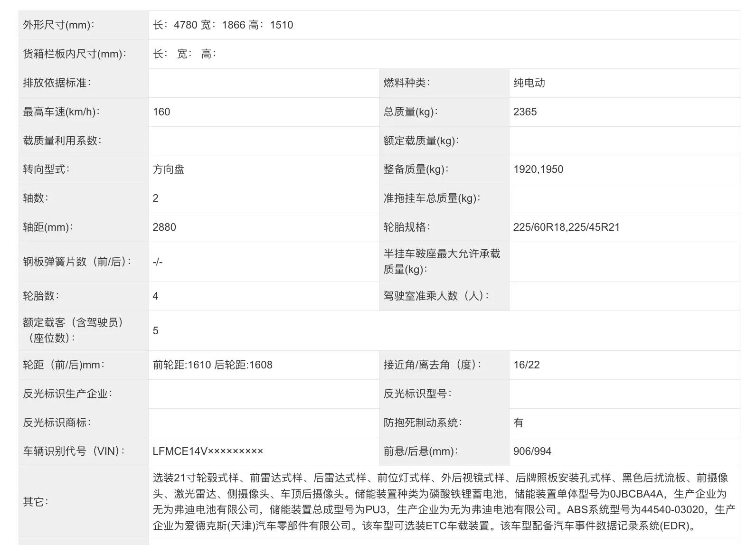Click the dimensions value starting with 长：4780
Viewport: 756px width, 545px height.
[223, 25]
